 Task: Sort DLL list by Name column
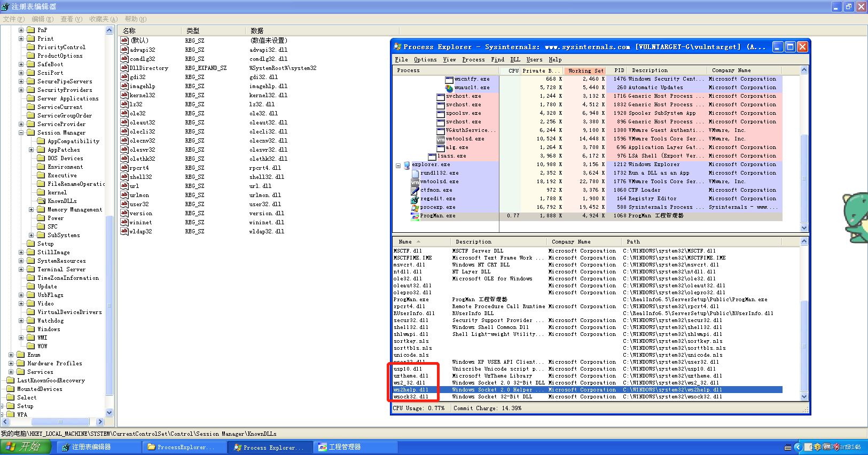pos(422,241)
